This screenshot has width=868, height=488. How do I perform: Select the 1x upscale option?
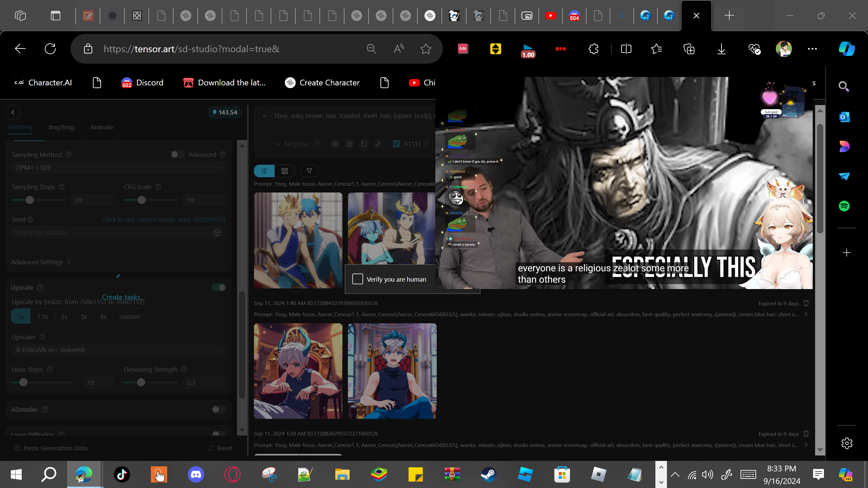[x=21, y=317]
